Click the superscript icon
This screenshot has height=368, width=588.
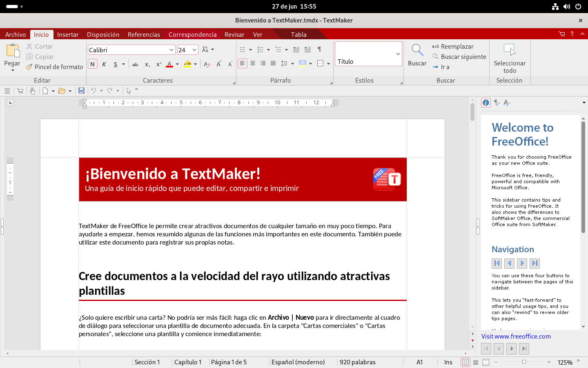pyautogui.click(x=159, y=64)
